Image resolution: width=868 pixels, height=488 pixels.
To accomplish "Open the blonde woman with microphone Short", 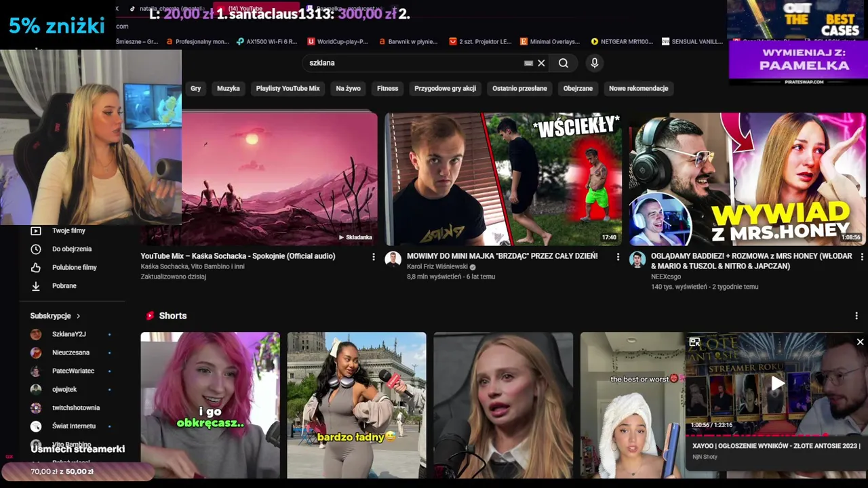I will click(503, 405).
